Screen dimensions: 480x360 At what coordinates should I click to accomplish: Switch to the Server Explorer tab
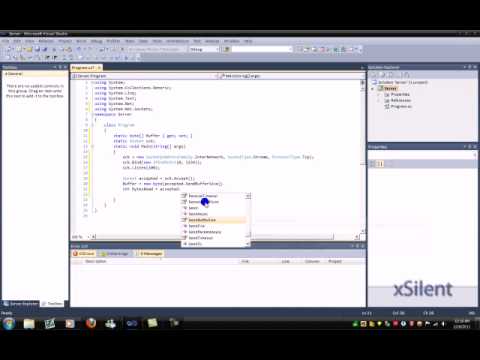21,304
